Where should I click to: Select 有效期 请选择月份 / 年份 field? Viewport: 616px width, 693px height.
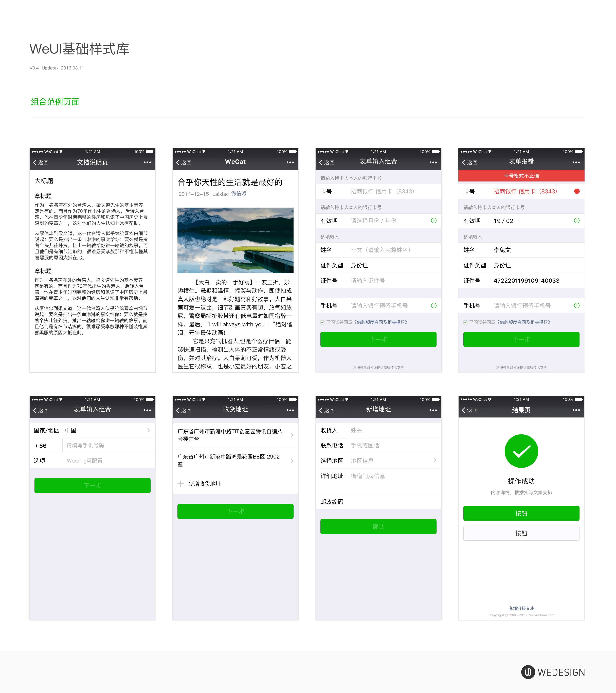(x=378, y=221)
